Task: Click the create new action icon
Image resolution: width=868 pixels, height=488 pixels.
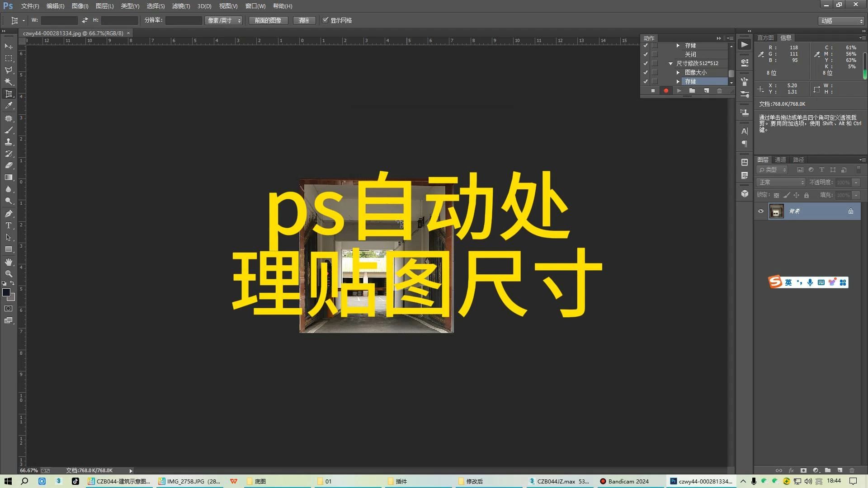Action: tap(707, 91)
